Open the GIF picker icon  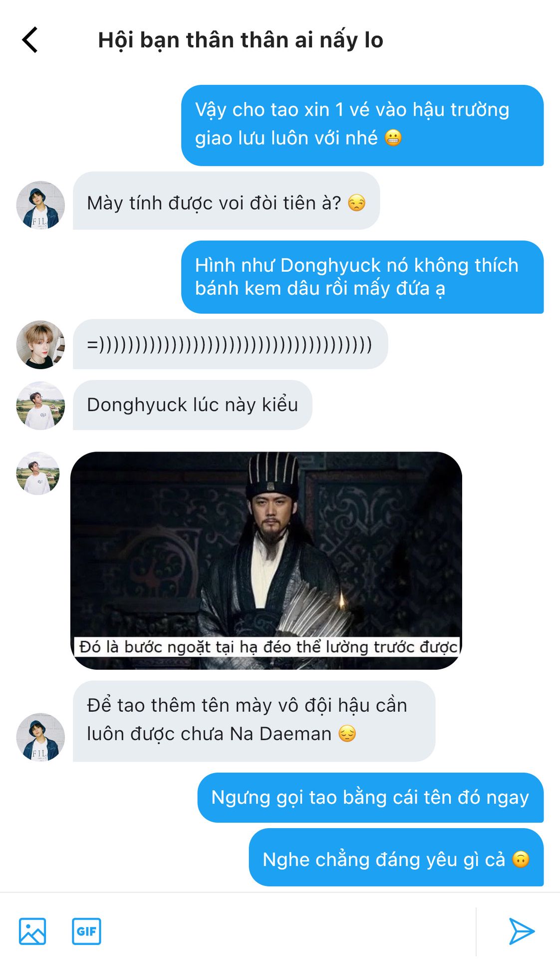point(86,931)
